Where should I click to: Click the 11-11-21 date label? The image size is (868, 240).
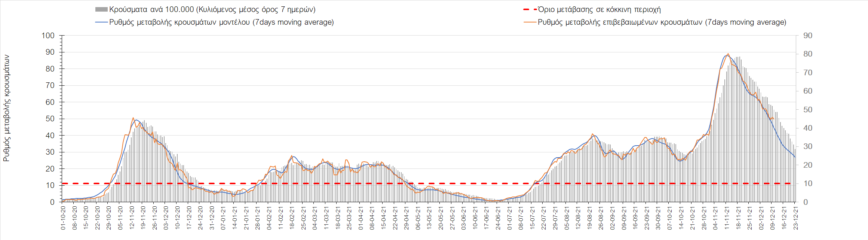[x=727, y=218]
